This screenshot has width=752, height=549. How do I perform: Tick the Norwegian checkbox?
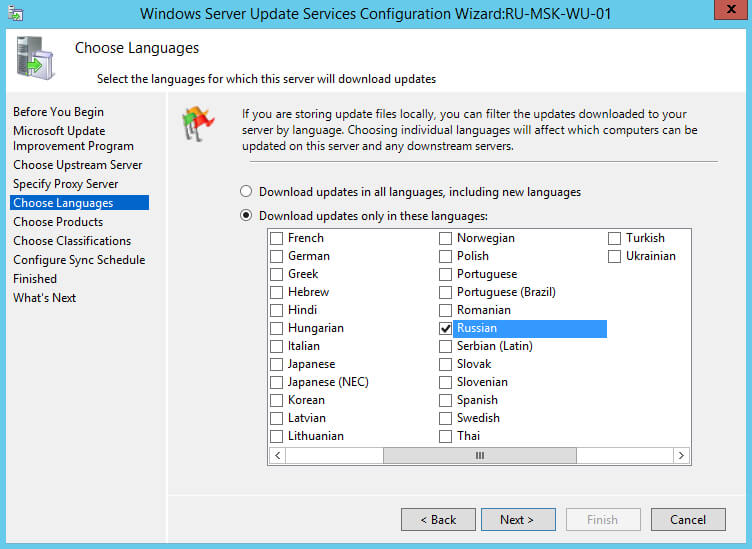click(x=446, y=238)
